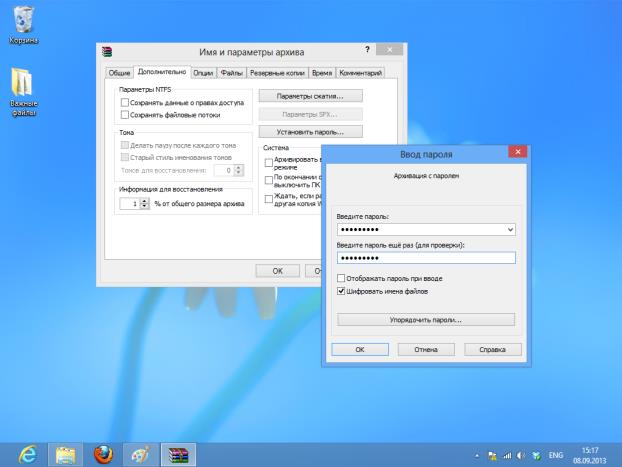
Task: Open the Опции tab
Action: [203, 73]
